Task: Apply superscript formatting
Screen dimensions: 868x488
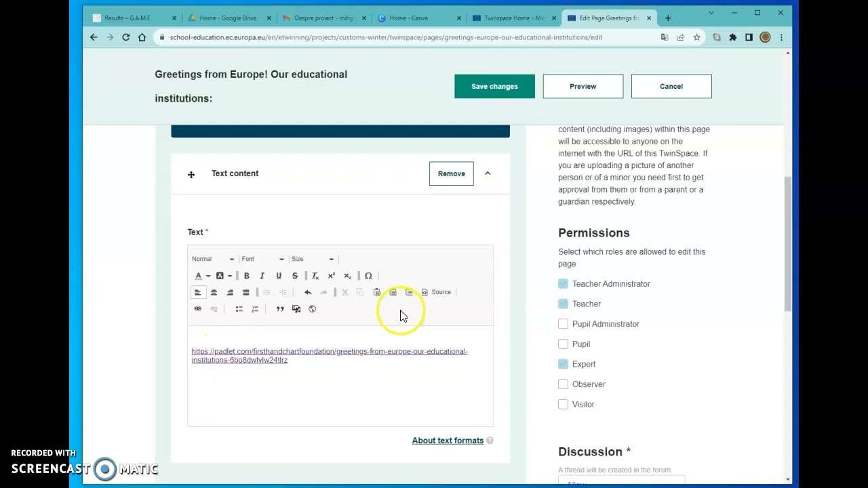Action: [x=331, y=276]
